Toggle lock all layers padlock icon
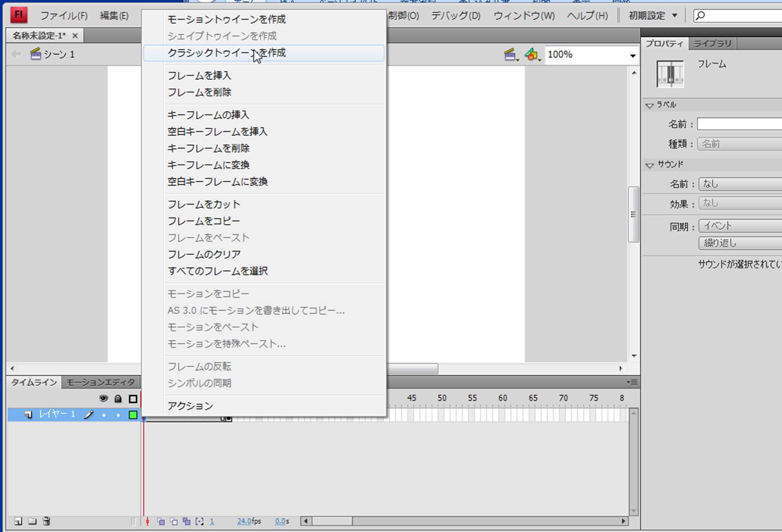The width and height of the screenshot is (782, 532). tap(118, 399)
